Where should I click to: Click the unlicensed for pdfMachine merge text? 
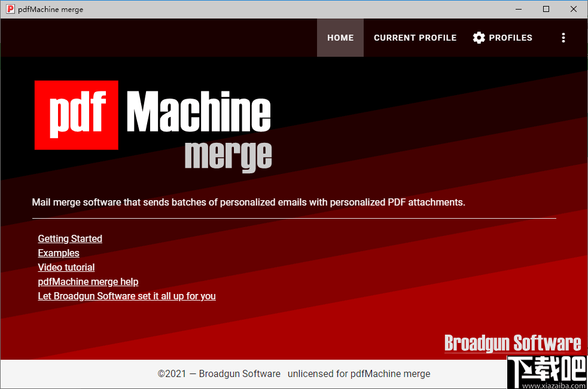(359, 373)
